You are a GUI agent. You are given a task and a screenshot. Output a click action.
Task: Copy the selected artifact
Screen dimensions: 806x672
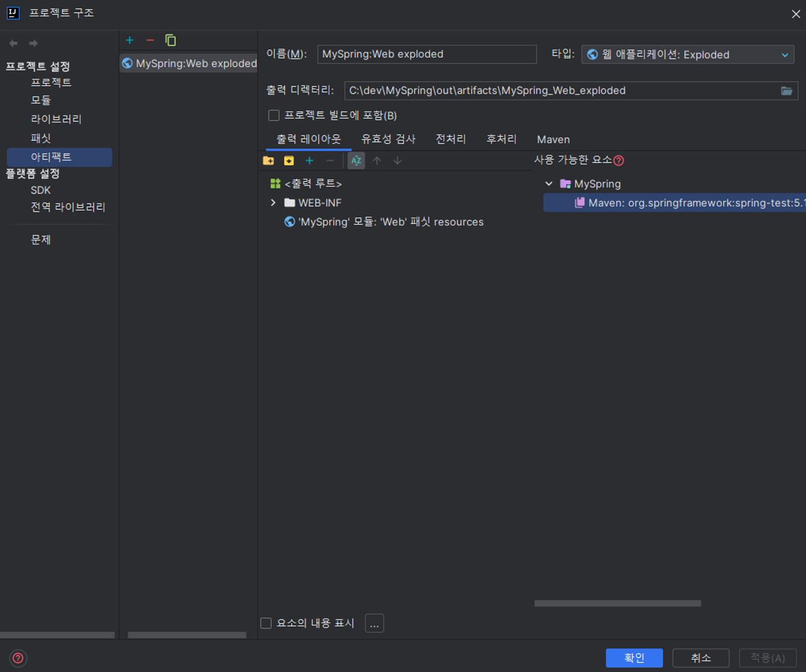(x=170, y=40)
